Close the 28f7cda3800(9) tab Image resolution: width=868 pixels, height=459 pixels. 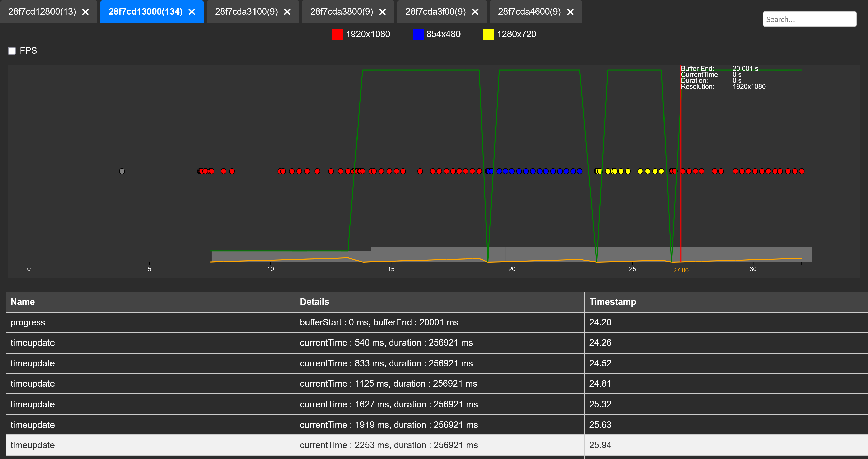pos(382,12)
